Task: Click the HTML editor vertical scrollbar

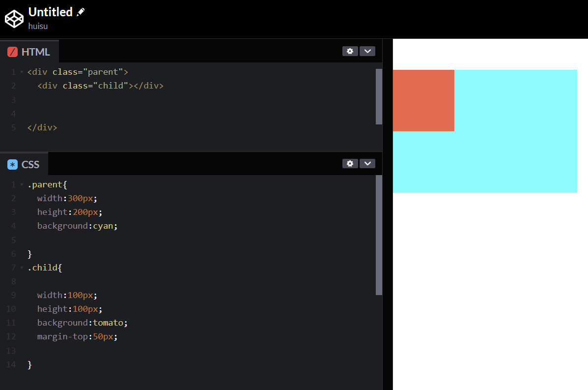Action: [379, 96]
